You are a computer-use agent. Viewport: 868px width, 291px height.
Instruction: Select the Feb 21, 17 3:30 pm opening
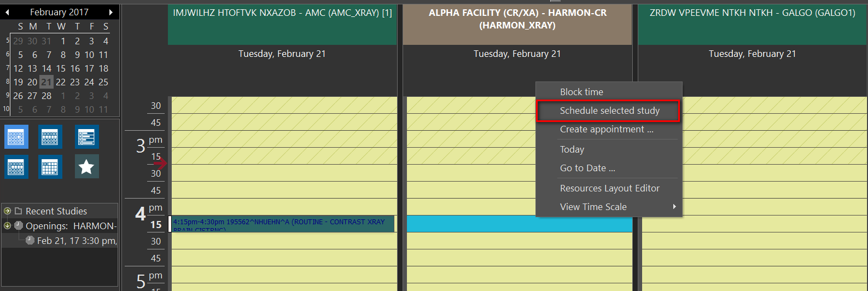point(76,241)
